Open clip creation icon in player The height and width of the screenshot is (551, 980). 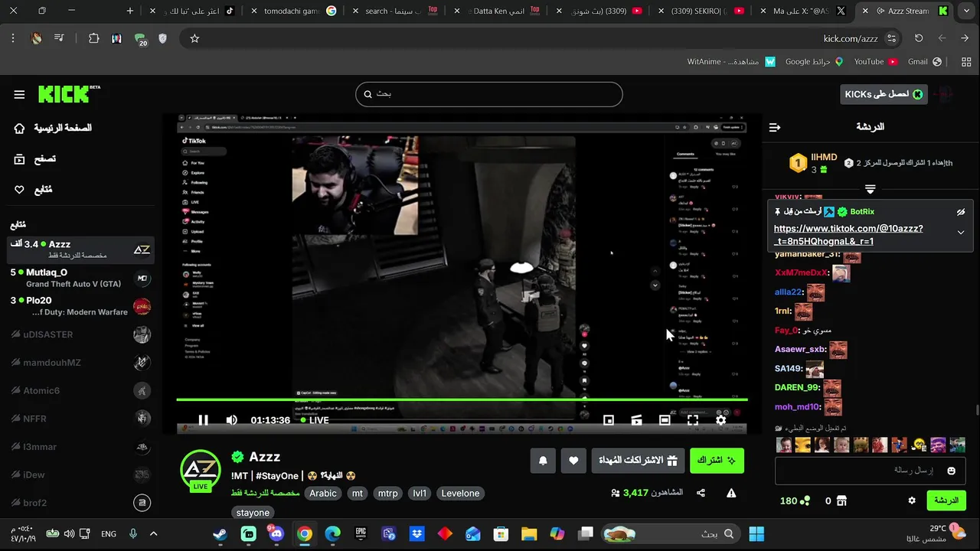(636, 420)
